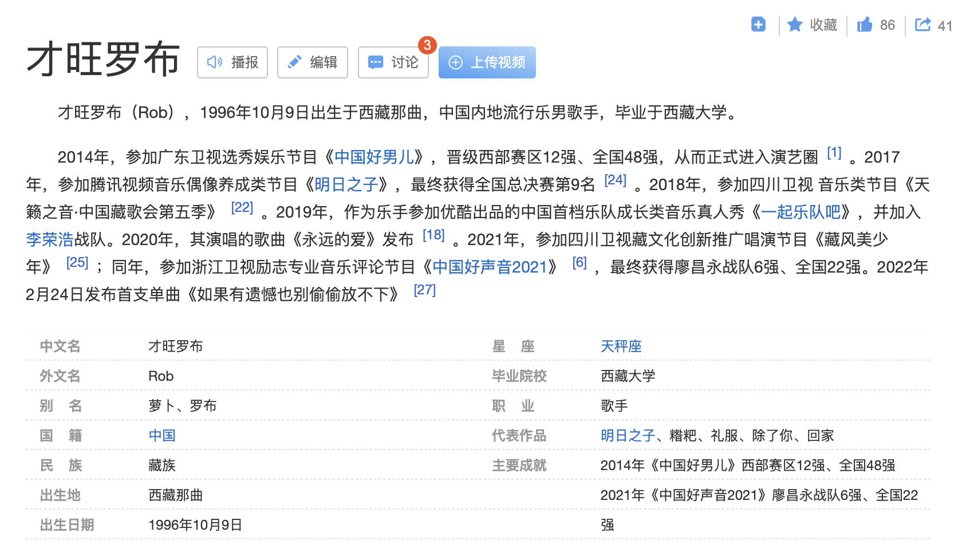Open the 天秤座 zodiac link
The width and height of the screenshot is (962, 560).
pos(621,346)
